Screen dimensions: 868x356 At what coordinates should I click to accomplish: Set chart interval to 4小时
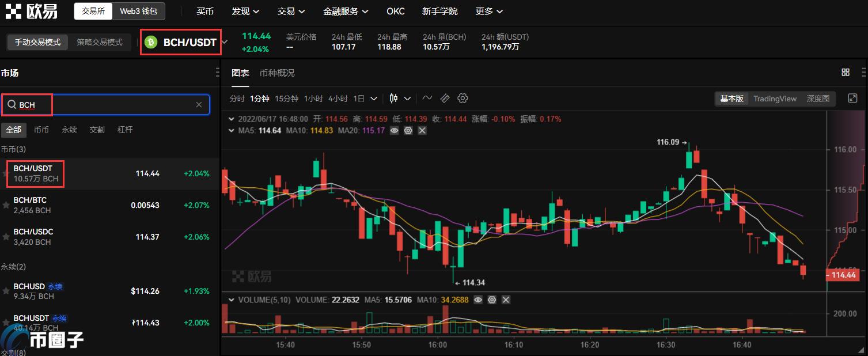[x=338, y=99]
